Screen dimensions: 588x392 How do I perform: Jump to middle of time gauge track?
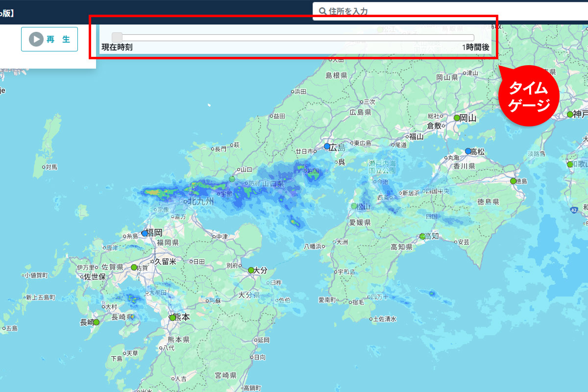[293, 38]
